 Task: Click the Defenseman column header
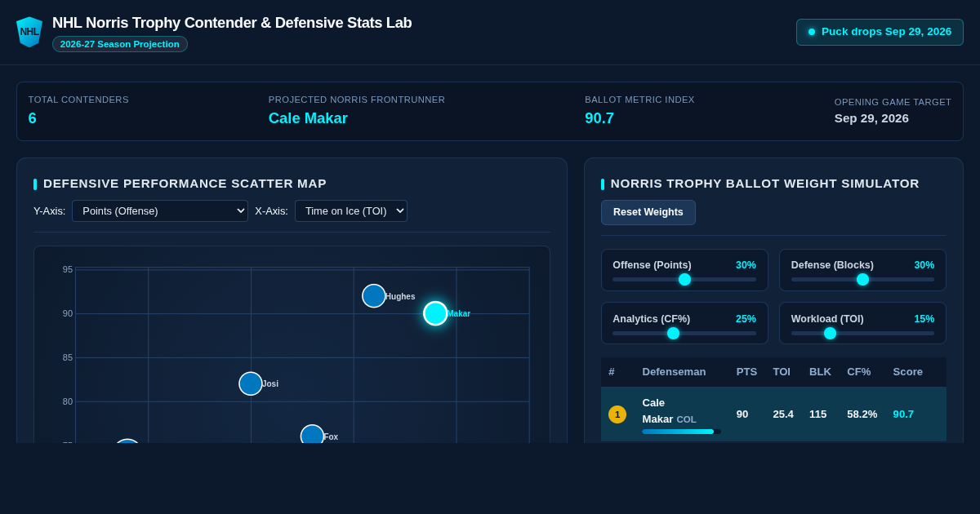coord(674,372)
